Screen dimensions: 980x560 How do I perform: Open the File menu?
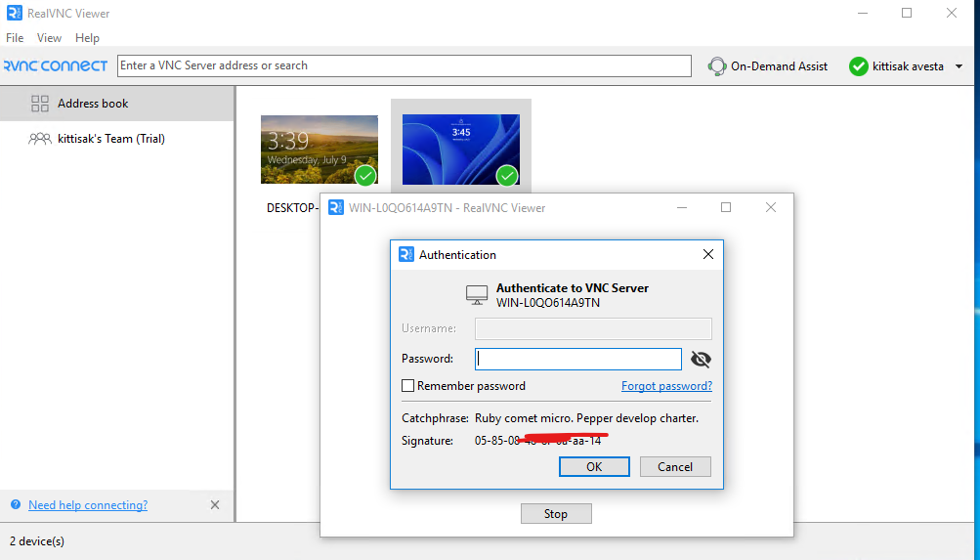tap(15, 38)
